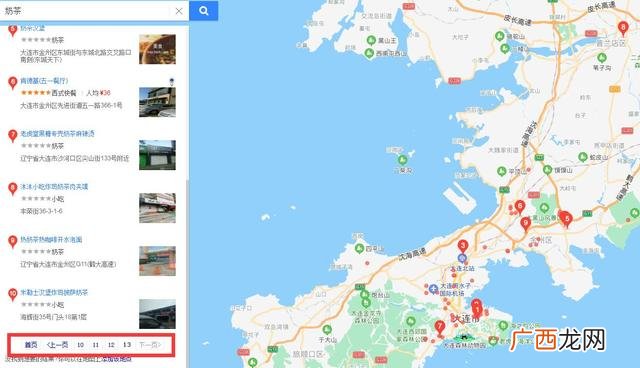Click map marker 8 near 普兰店区
640x368 pixels.
623,29
